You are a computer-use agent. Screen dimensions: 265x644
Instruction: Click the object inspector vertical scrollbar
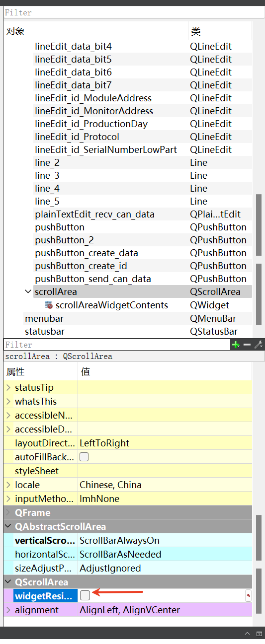(x=259, y=224)
